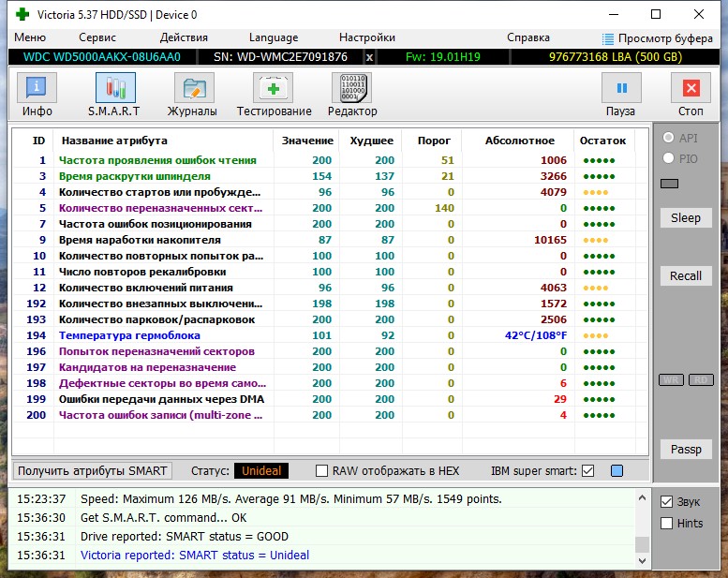Screen dimensions: 728x578
Task: Click the Recall button
Action: click(x=686, y=275)
